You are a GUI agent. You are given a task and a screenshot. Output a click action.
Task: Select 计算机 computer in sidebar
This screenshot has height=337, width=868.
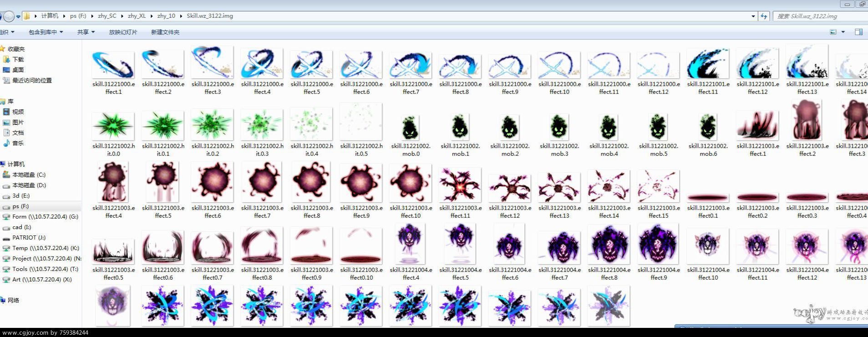point(16,164)
